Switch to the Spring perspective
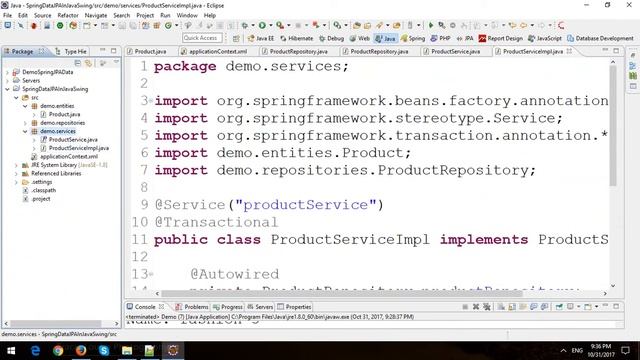This screenshot has height=360, width=640. point(413,38)
